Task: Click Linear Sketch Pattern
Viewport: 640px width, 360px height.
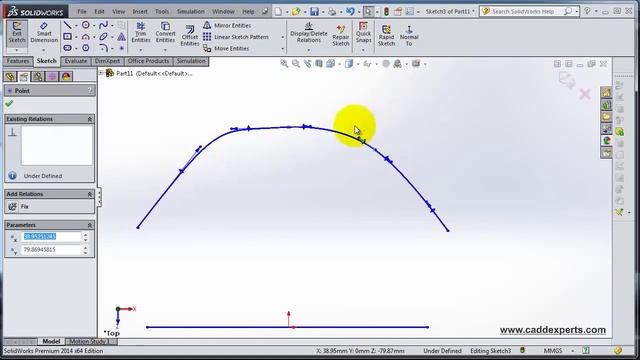Action: point(236,37)
